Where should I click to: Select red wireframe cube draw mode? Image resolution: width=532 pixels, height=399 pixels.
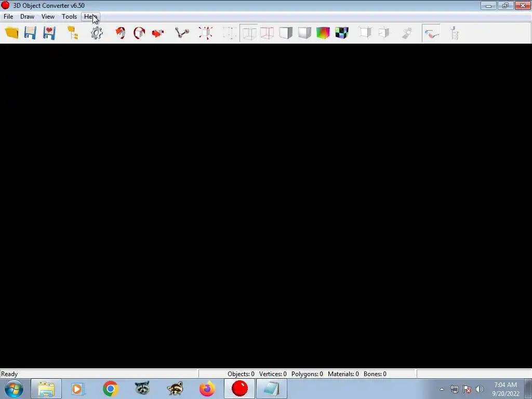268,33
